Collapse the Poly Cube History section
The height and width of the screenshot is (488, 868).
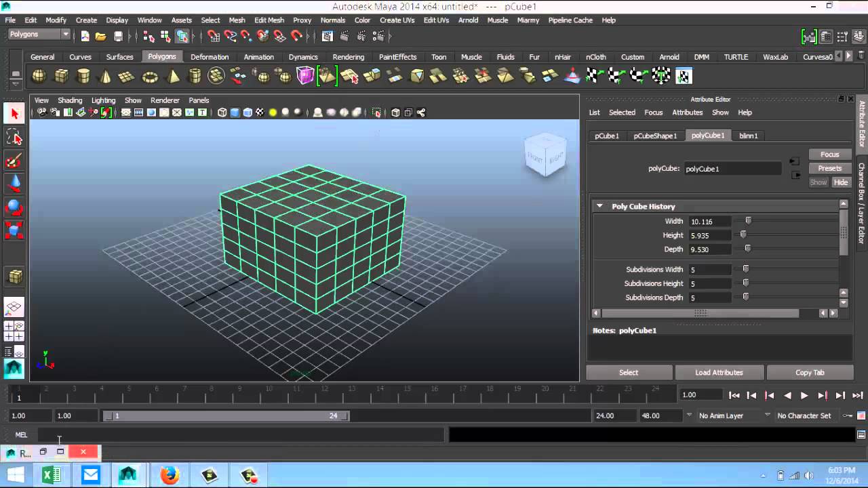point(599,206)
